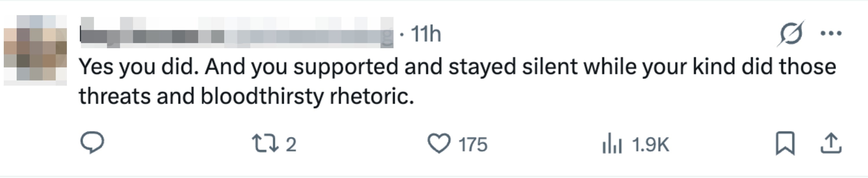Click the 175 likes count
This screenshot has width=868, height=178.
click(x=473, y=145)
